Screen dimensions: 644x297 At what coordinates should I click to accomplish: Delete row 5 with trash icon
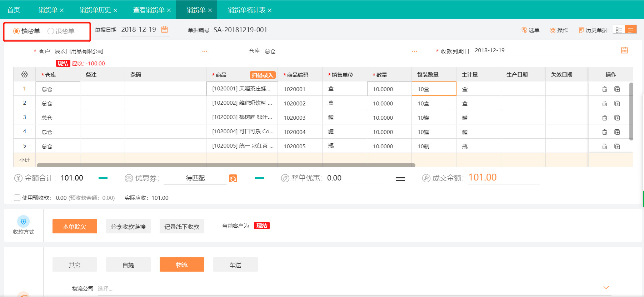click(x=604, y=146)
